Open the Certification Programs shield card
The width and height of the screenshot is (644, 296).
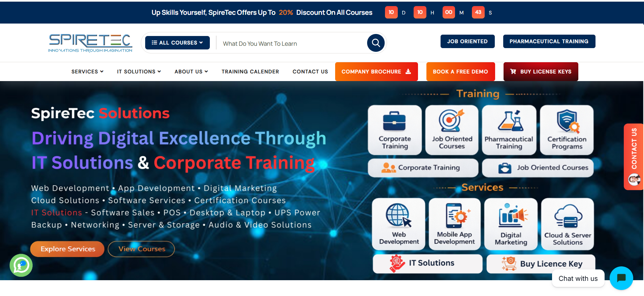(567, 130)
